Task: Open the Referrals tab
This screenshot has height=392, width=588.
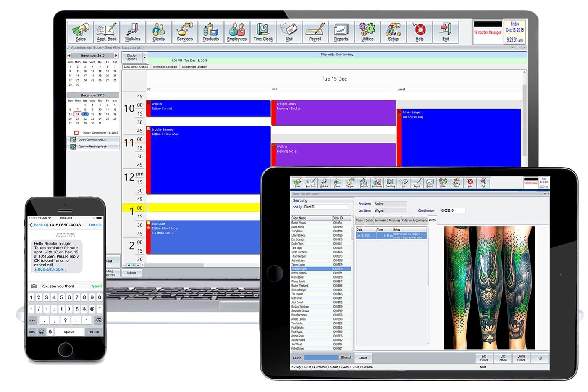Action: point(407,220)
